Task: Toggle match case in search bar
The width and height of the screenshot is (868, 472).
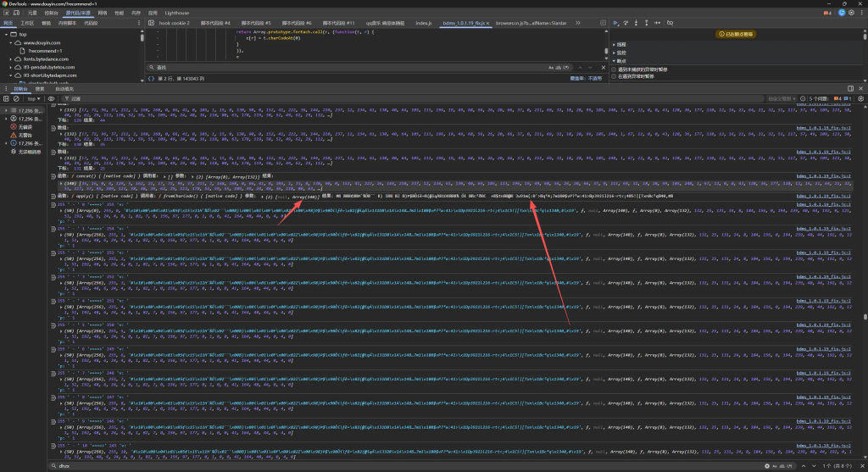Action: point(551,66)
